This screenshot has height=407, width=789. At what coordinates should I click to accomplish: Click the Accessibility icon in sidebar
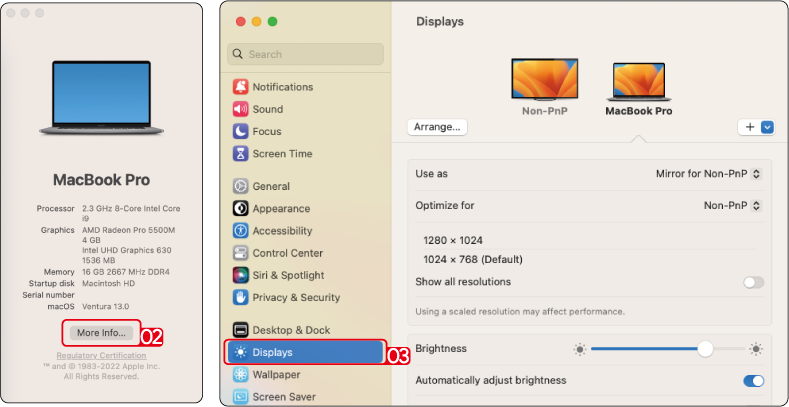[x=240, y=231]
